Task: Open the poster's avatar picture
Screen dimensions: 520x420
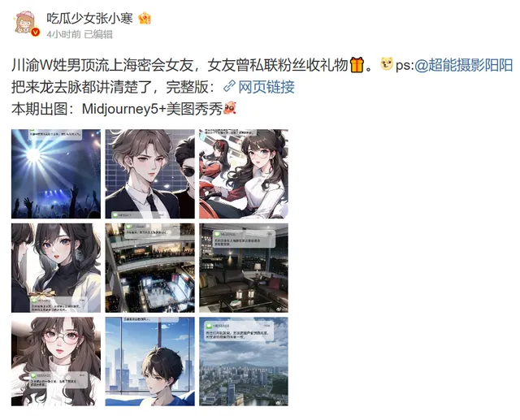Action: pos(26,23)
